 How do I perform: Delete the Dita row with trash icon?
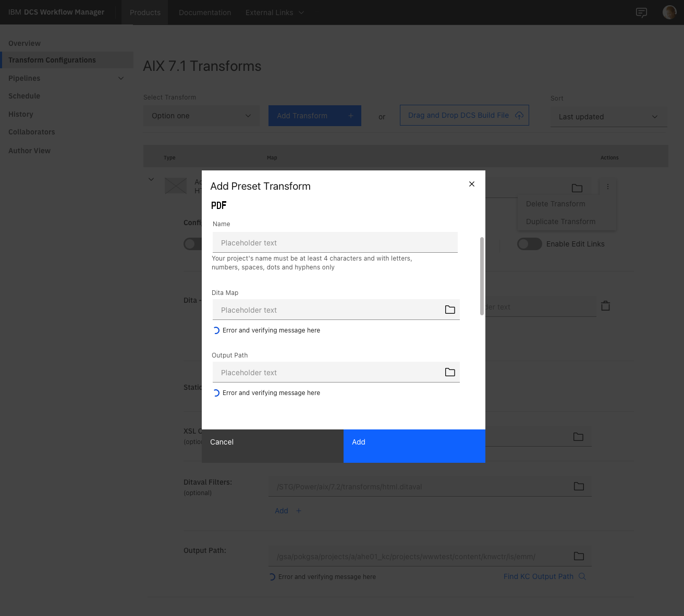coord(605,306)
